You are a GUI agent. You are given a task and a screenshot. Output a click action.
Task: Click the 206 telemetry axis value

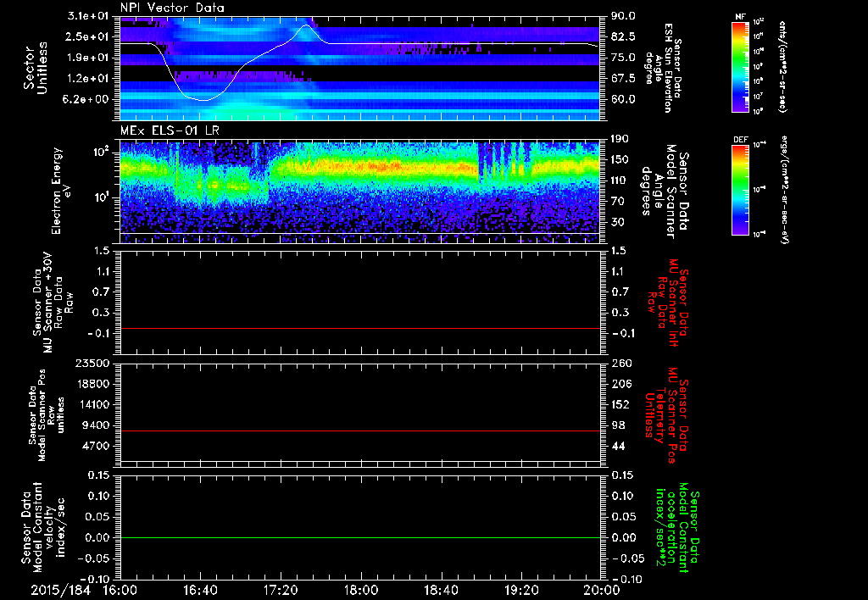tap(620, 384)
